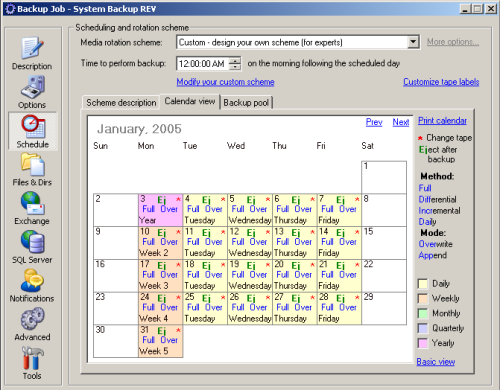The image size is (500, 390).
Task: Click the Daily yellow color swatch
Action: (423, 284)
